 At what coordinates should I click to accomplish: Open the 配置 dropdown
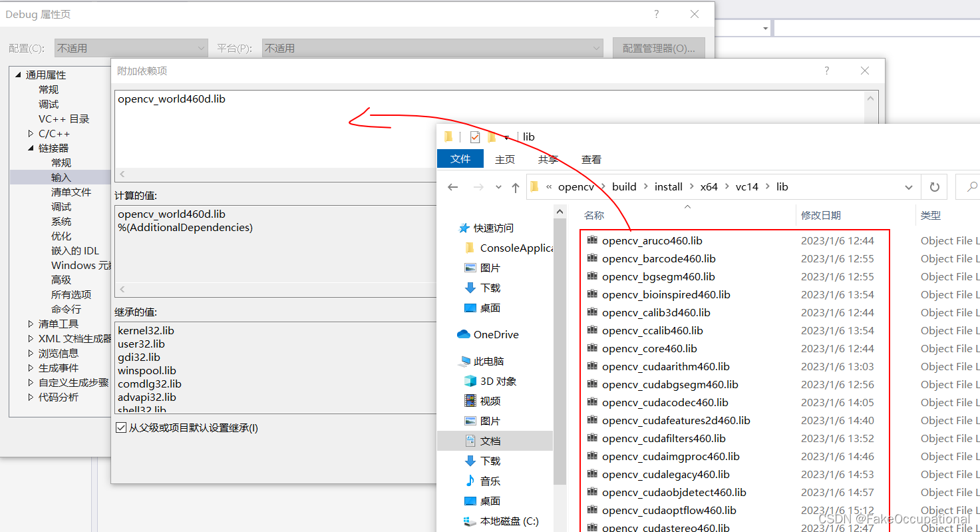132,48
